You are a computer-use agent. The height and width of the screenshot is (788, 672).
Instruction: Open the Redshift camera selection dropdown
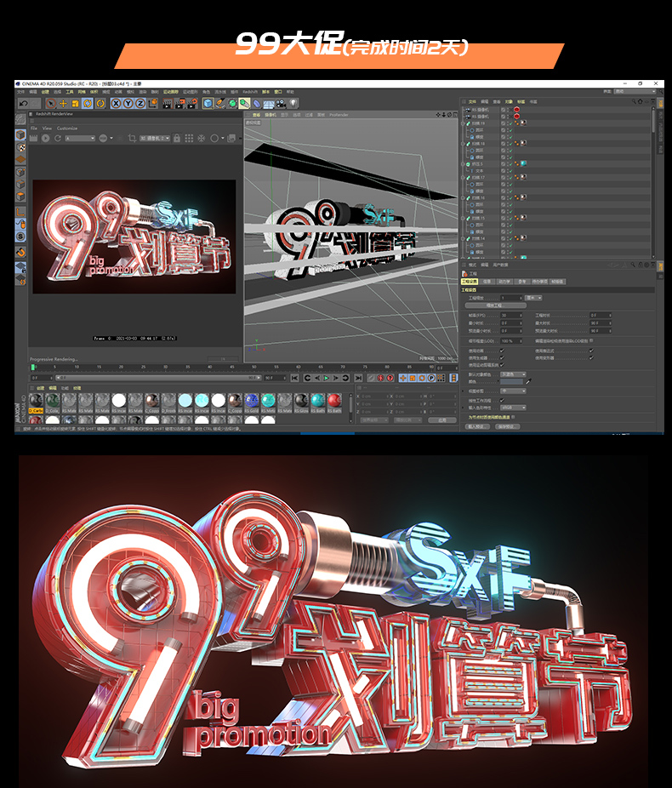155,138
